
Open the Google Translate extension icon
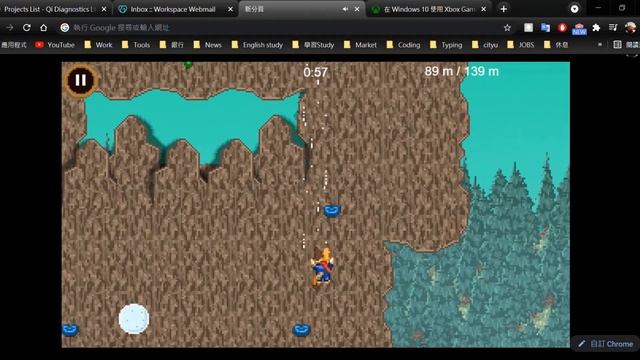pos(545,27)
